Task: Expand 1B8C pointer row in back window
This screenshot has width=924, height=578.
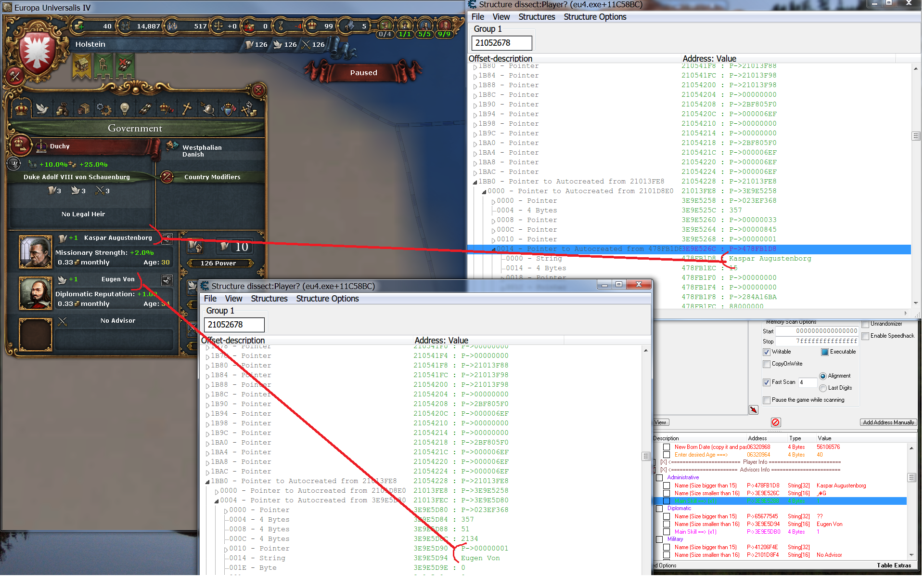Action: point(475,95)
